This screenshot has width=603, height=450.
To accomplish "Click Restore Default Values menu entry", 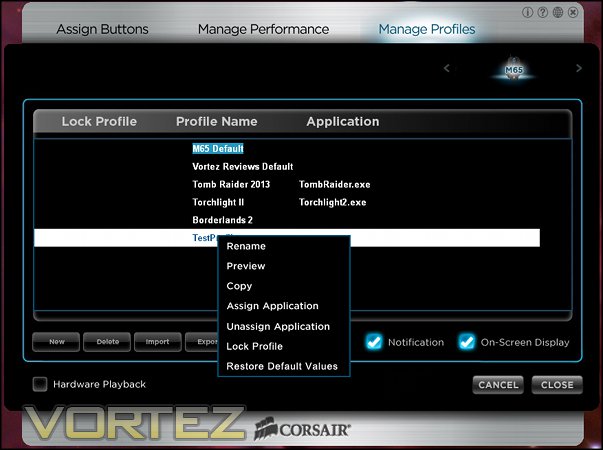I will pyautogui.click(x=284, y=366).
